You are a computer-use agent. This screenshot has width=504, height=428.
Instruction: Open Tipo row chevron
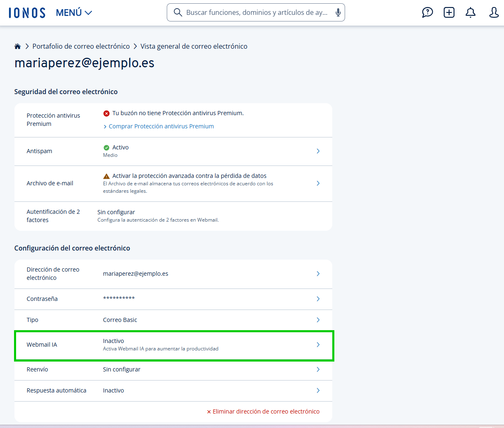pos(318,320)
